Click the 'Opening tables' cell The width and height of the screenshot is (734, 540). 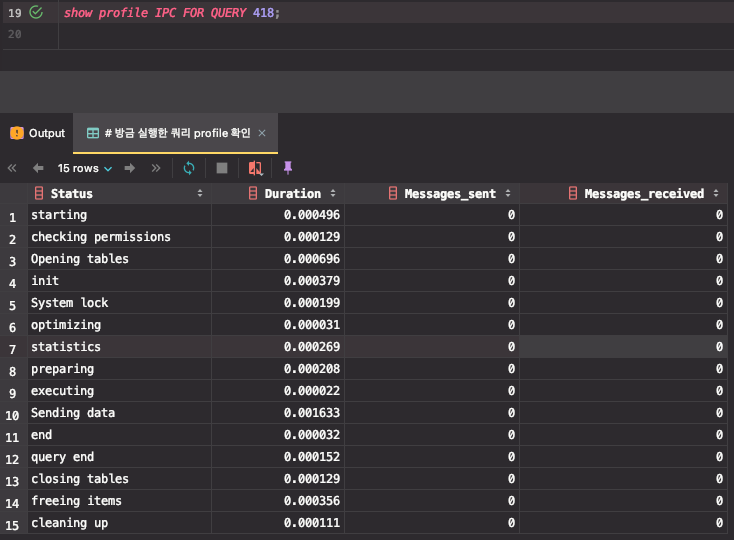click(x=119, y=259)
